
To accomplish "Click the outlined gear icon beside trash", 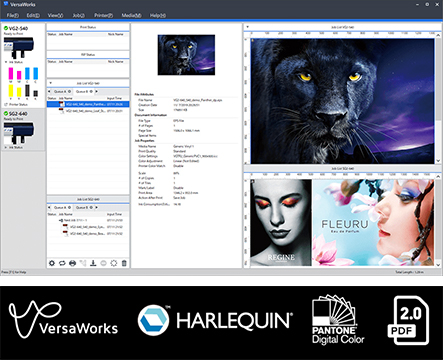I will [114, 263].
